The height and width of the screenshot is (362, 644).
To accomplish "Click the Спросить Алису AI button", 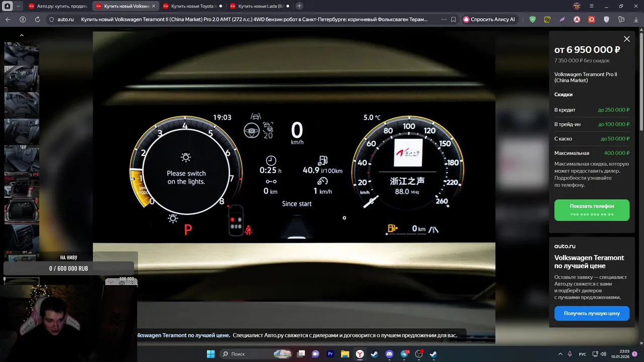I will tap(490, 20).
